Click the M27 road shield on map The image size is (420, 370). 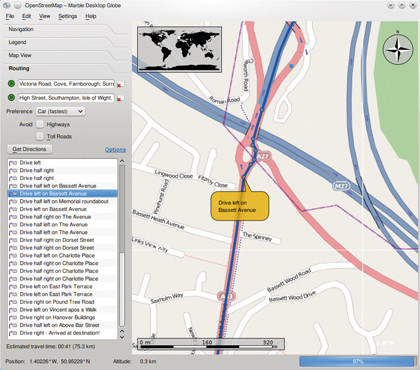coord(341,186)
